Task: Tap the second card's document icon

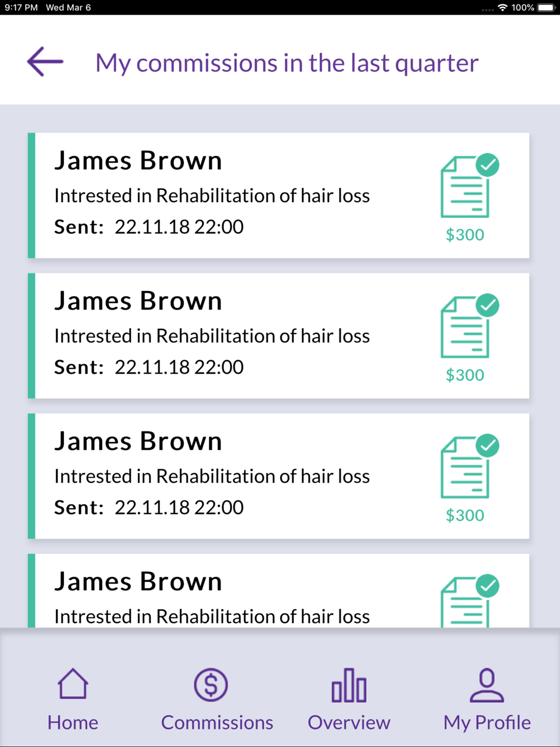Action: 465,328
